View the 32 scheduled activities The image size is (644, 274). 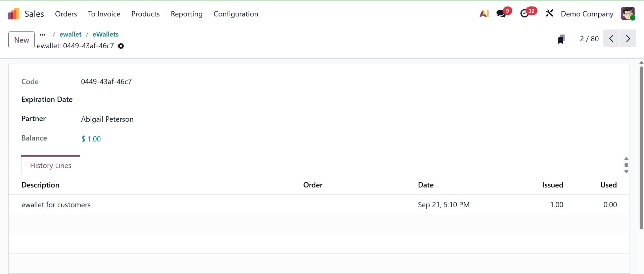point(525,13)
